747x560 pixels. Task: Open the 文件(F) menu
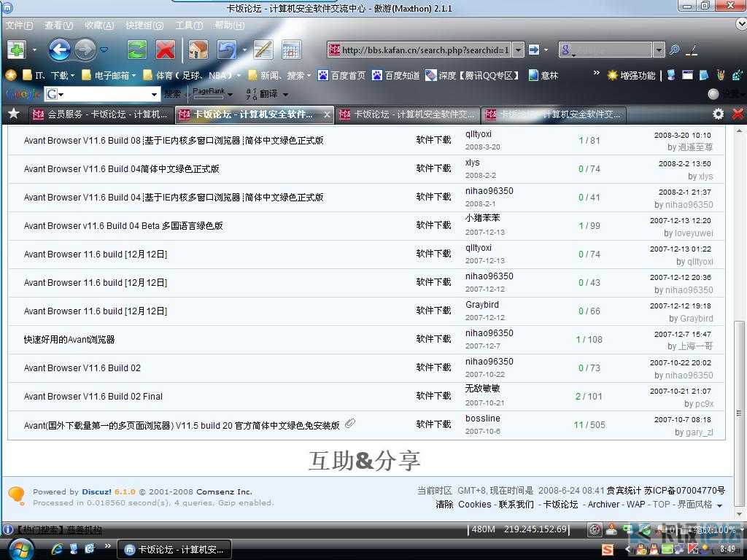(20, 26)
